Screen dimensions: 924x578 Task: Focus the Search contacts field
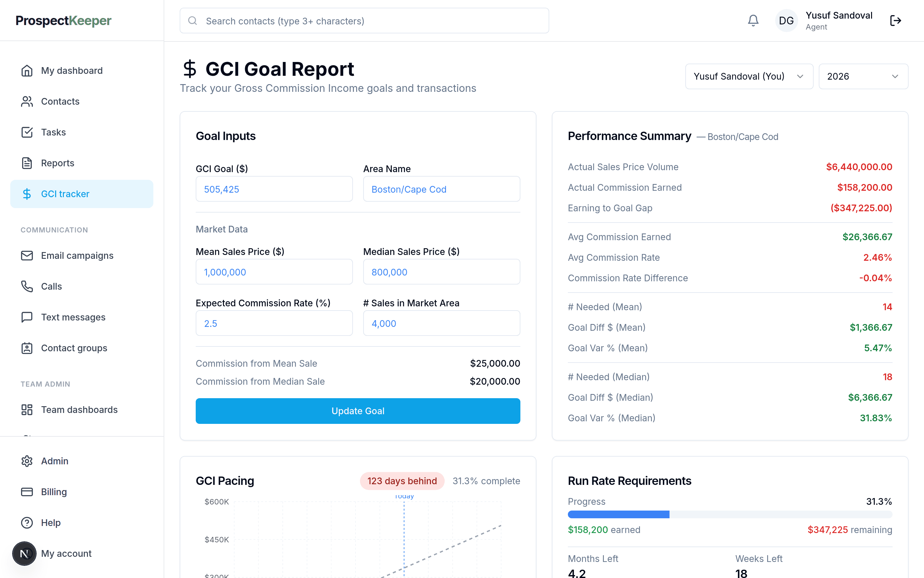pyautogui.click(x=364, y=21)
